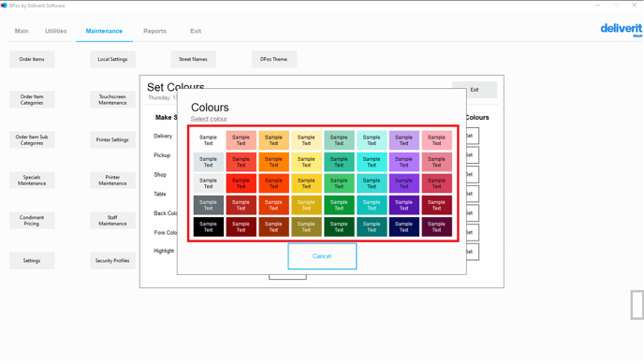Pick the dark plum swatch in bottom row
This screenshot has height=364, width=644.
point(436,227)
